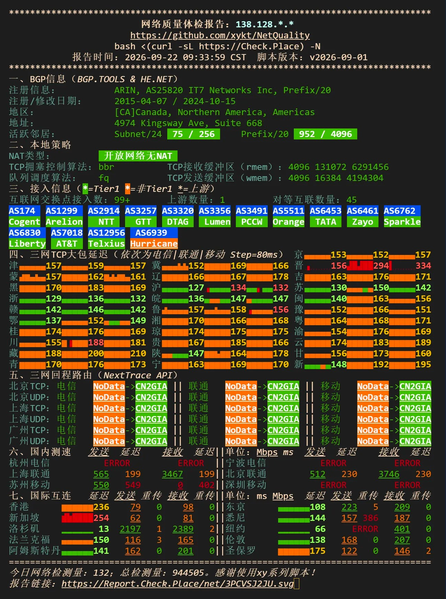
Task: Click the 东京 latency value 108
Action: 318,507
